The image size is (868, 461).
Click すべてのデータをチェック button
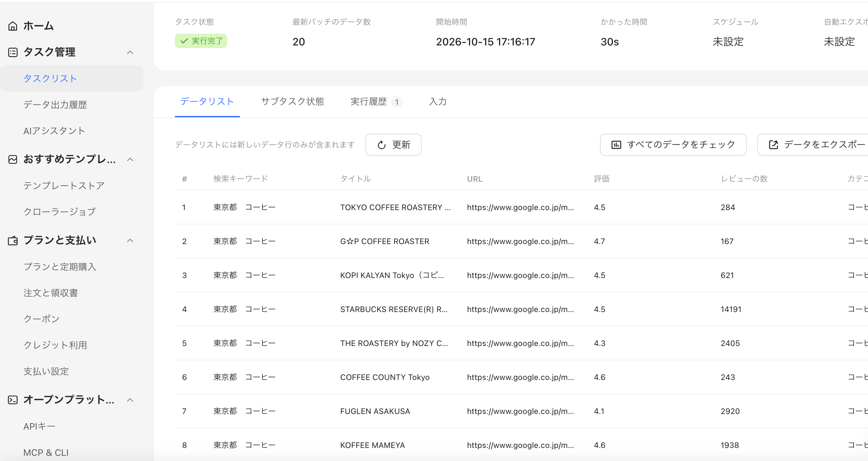tap(673, 145)
